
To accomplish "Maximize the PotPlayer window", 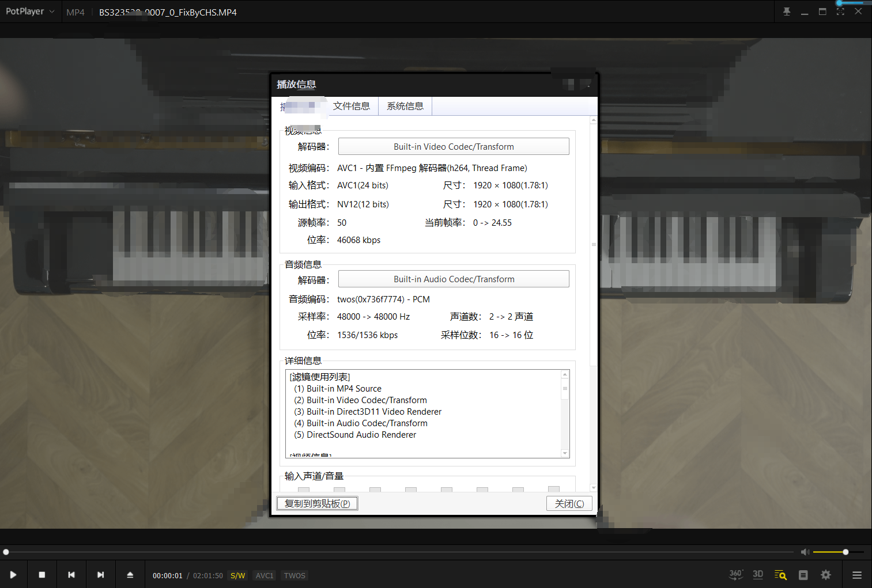I will pyautogui.click(x=822, y=12).
